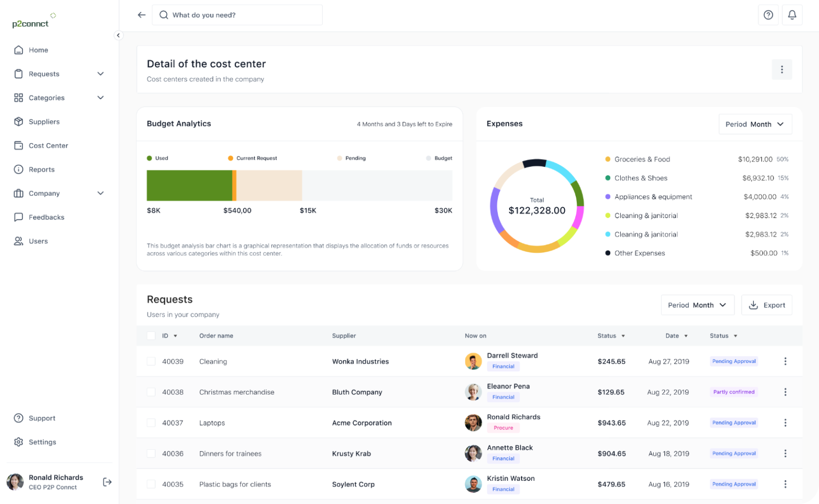
Task: Click the Partly confirmed status badge
Action: (734, 392)
